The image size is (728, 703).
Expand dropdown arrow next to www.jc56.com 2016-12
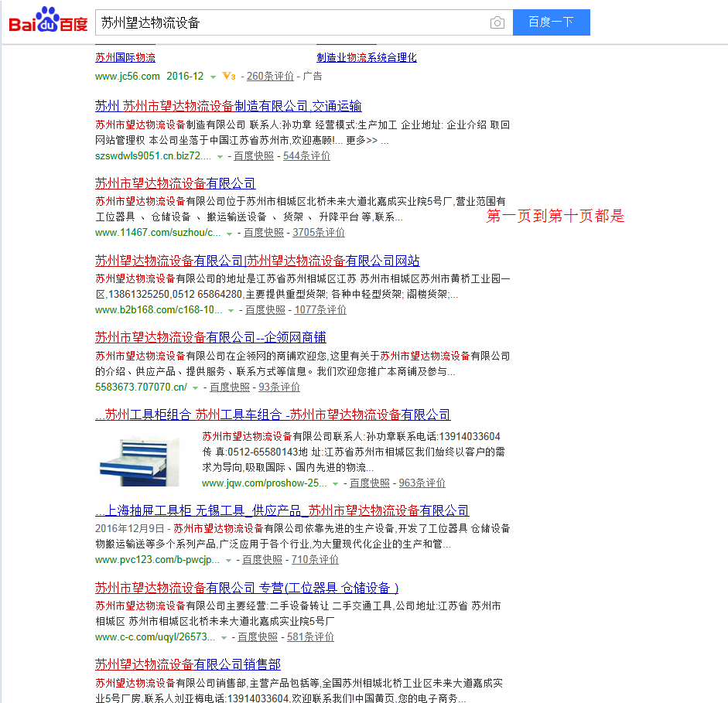click(213, 77)
